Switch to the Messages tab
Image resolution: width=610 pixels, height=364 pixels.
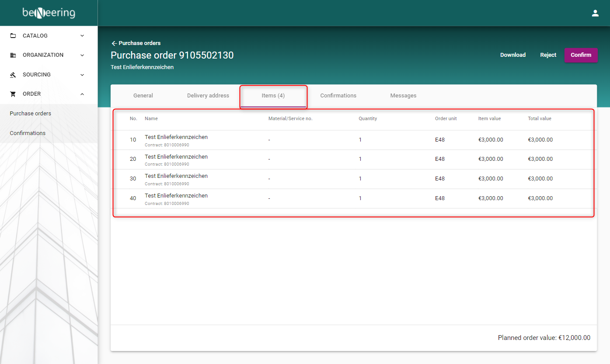[x=403, y=96]
